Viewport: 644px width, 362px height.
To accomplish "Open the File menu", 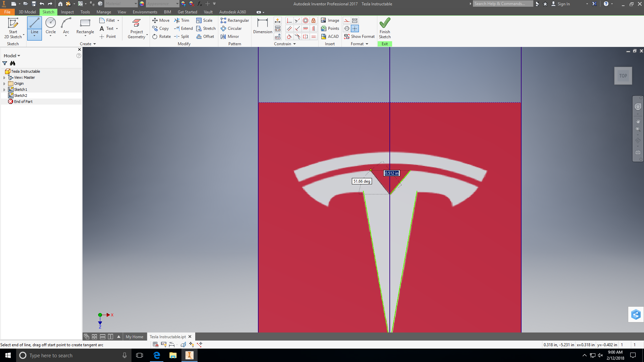I will (x=7, y=12).
